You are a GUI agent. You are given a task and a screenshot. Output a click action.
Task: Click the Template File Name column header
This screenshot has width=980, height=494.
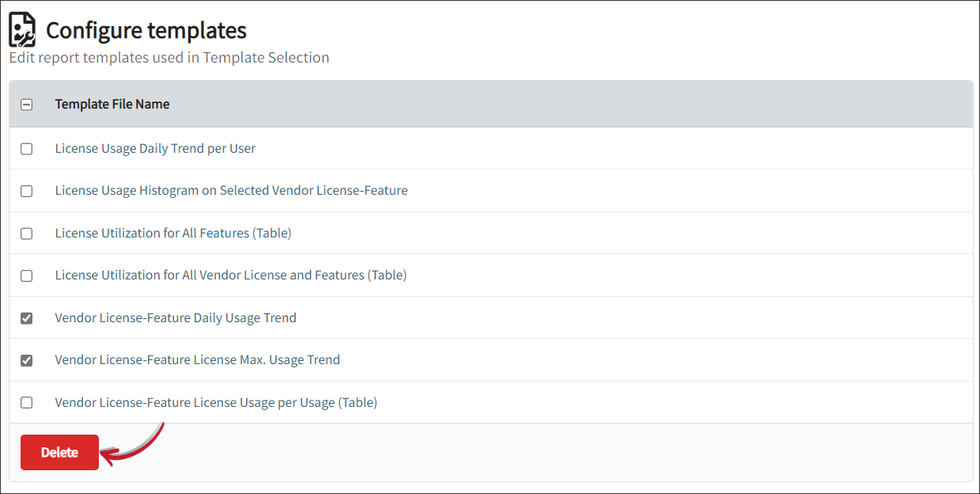tap(112, 104)
